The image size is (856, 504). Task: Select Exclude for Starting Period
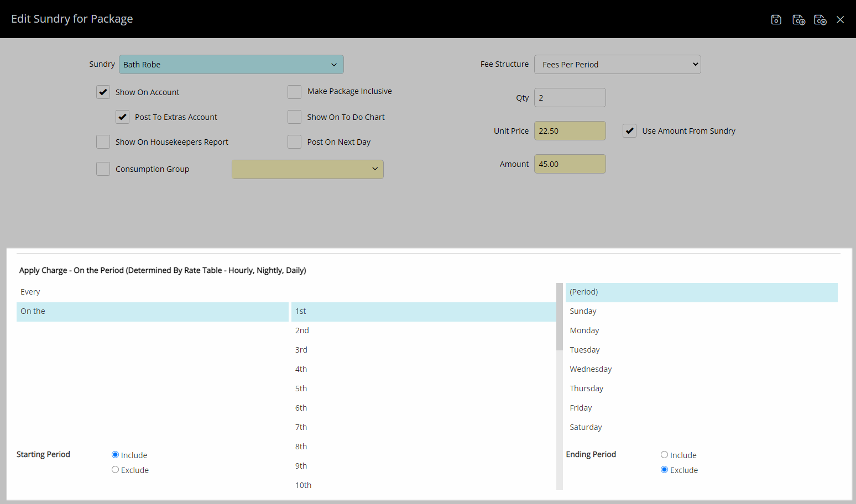pos(115,470)
